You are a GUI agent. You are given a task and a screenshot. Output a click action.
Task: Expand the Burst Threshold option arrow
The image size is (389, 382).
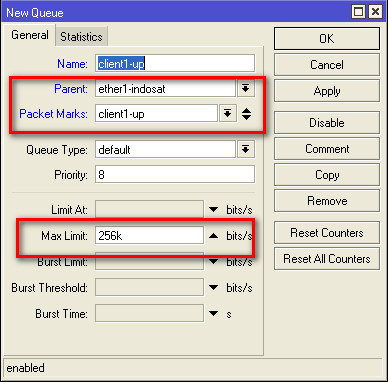213,287
